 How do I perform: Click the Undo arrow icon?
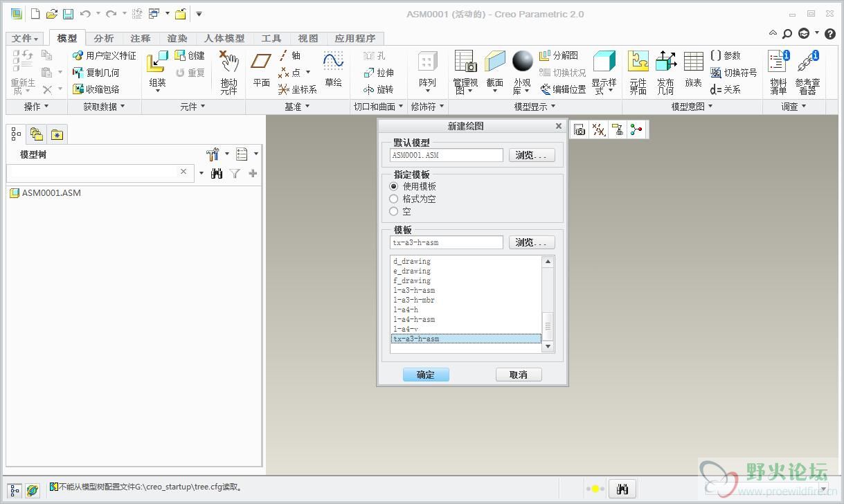click(x=85, y=14)
